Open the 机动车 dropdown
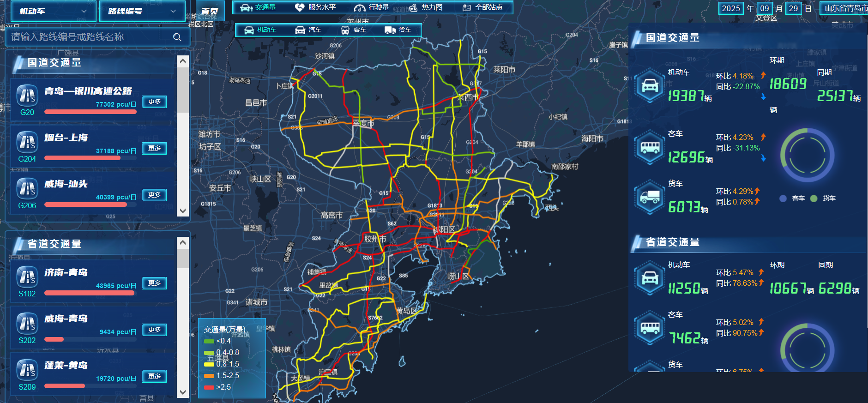 (53, 11)
